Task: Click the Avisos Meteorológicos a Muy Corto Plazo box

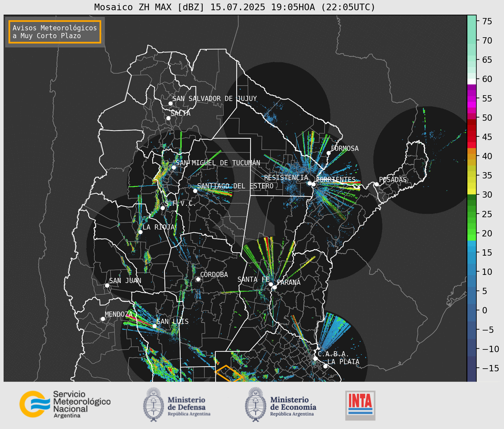Action: coord(55,32)
